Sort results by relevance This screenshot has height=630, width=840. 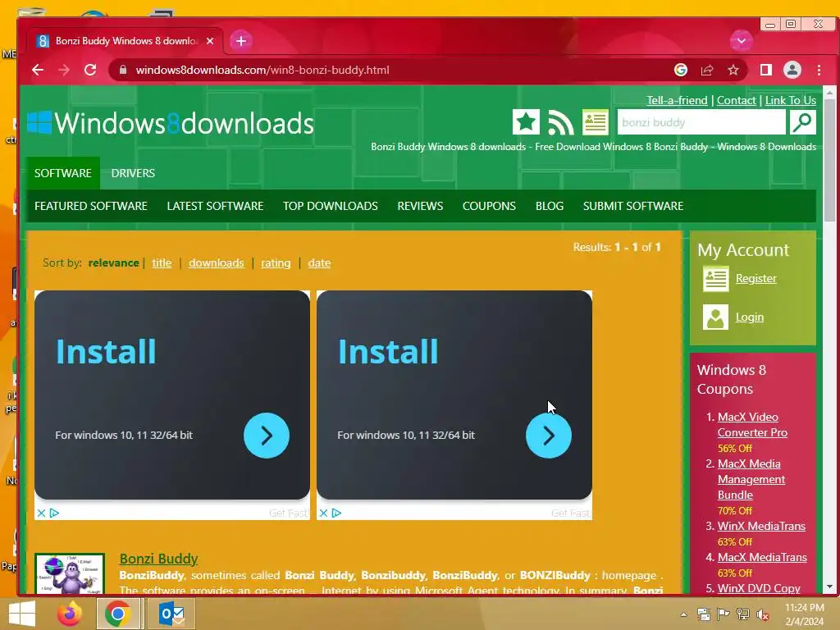coord(113,263)
